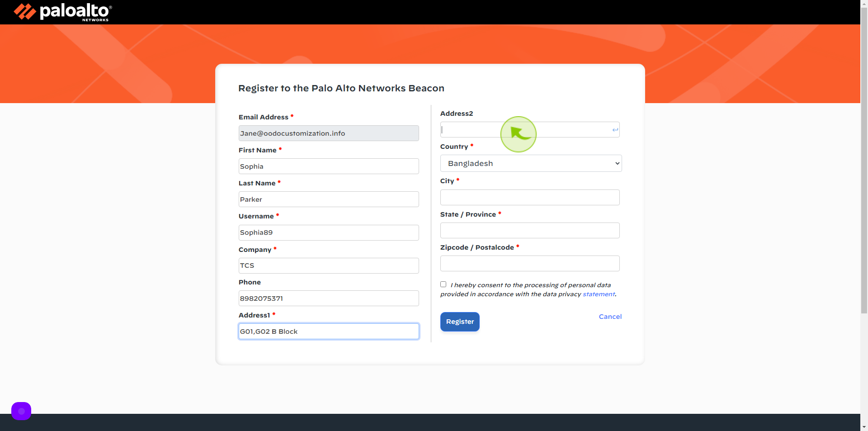Screen dimensions: 868x431
Task: Click the page vertical scrollbar thumb
Action: click(x=864, y=160)
